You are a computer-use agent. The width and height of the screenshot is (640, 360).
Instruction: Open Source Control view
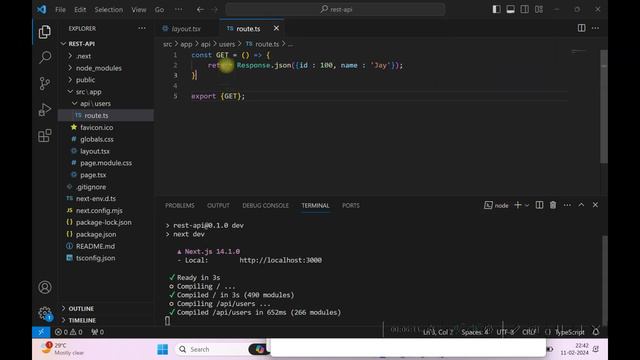[44, 83]
